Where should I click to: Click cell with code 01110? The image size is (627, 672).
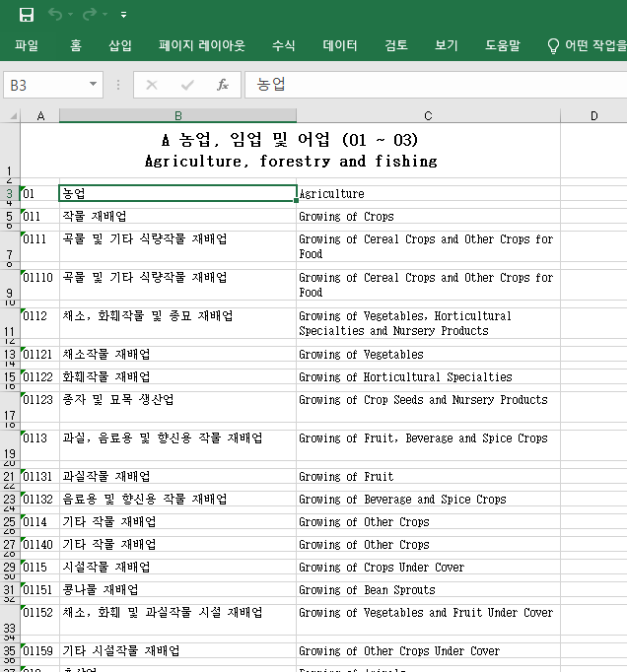39,285
